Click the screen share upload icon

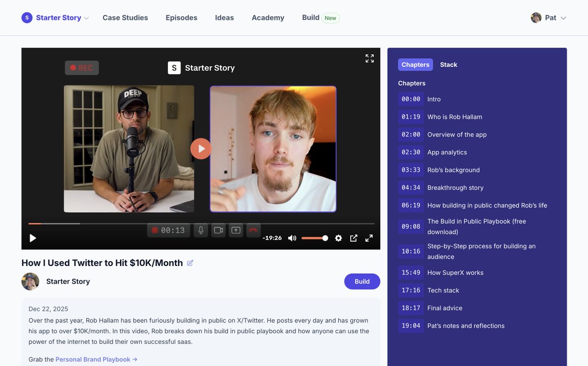[x=236, y=230]
